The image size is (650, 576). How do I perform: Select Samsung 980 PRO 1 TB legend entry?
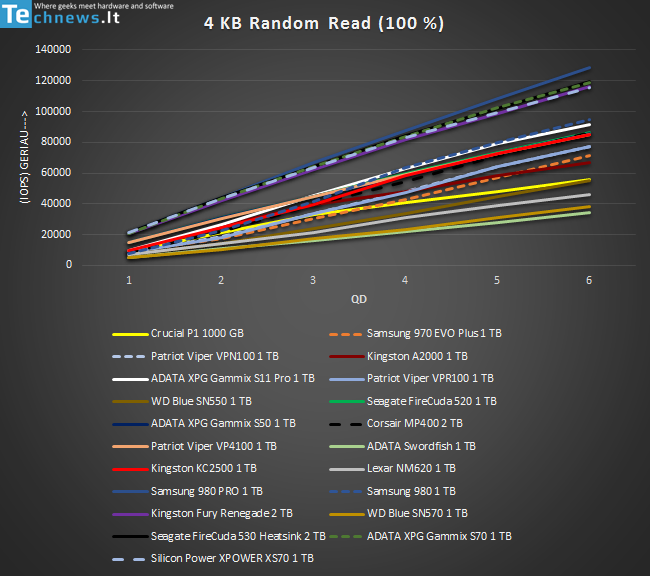pyautogui.click(x=187, y=491)
